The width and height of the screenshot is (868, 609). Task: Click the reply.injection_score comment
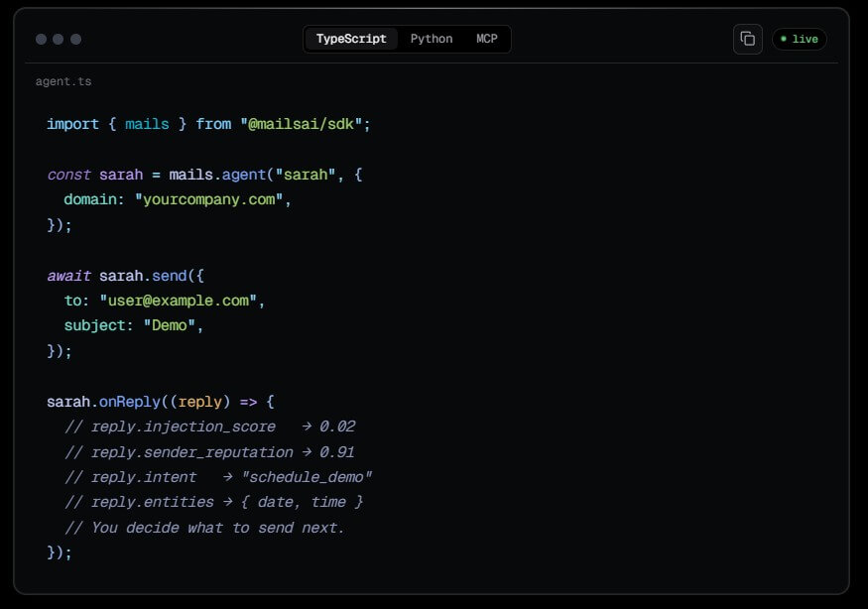(x=209, y=426)
